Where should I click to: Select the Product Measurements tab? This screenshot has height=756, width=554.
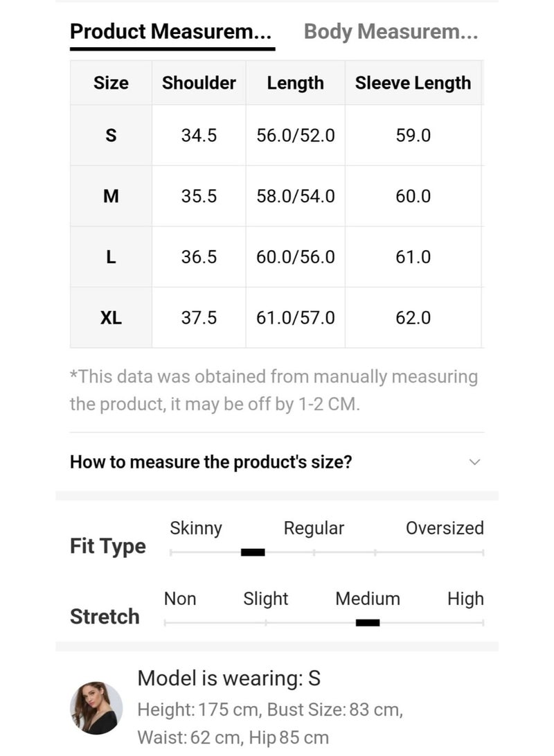point(171,32)
